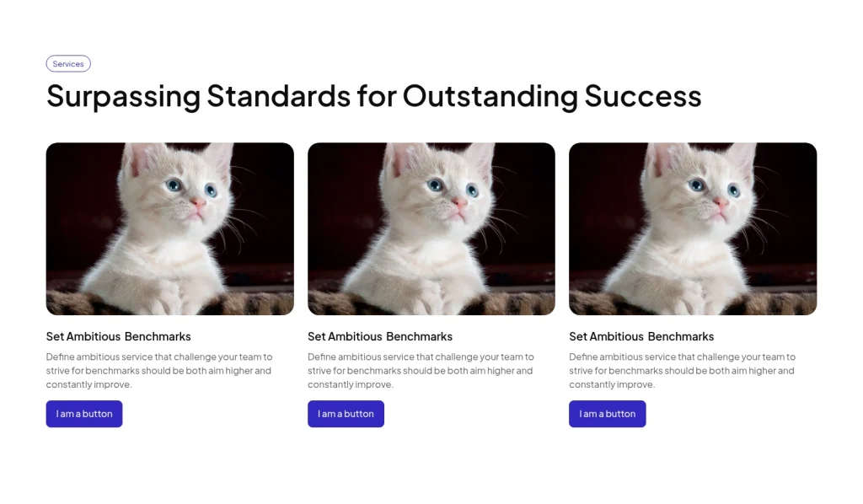Click the right card's "Set Ambitious Benchmarks" title
Screen dimensions: 863x504
641,336
